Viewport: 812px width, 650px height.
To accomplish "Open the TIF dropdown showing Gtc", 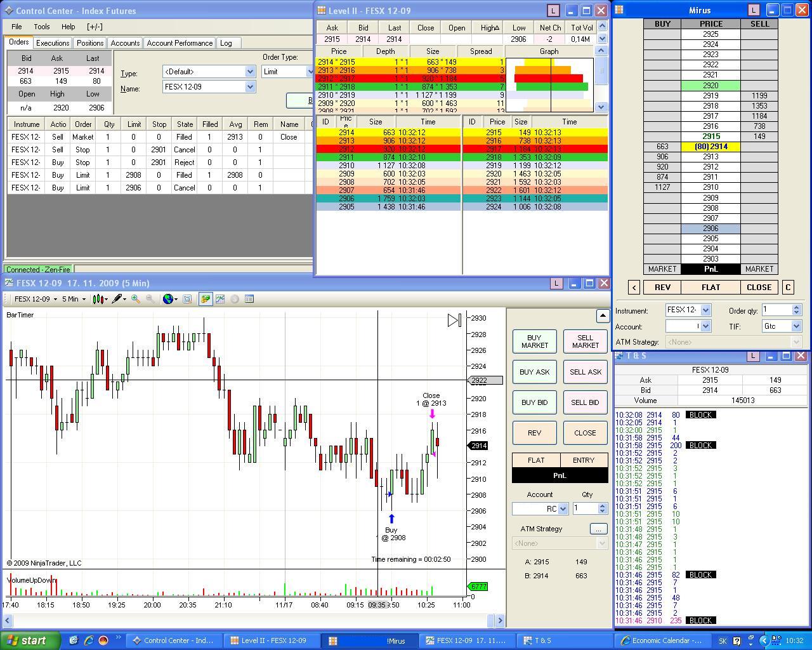I will click(x=797, y=326).
